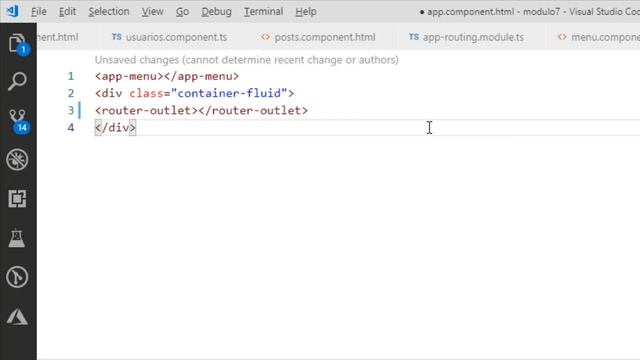Screen dimensions: 640x360
Task: Click line number 3 in gutter
Action: 71,111
